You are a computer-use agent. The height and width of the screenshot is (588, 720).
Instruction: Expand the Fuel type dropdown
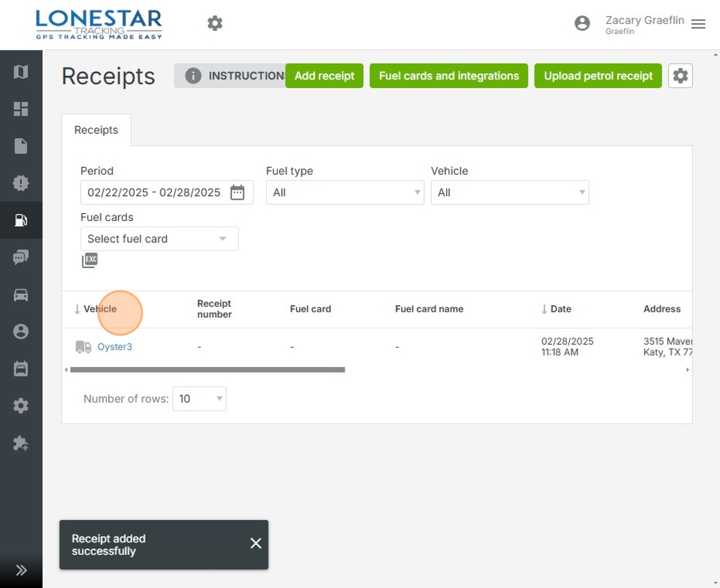click(x=345, y=192)
